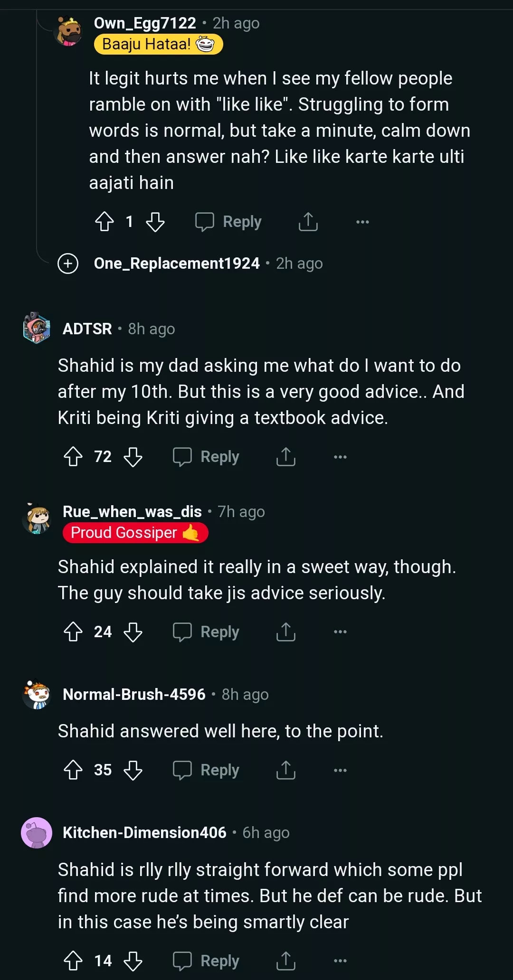Screen dimensions: 513x980
Task: Upvote Kitchen-Dimension406's comment
Action: point(73,961)
